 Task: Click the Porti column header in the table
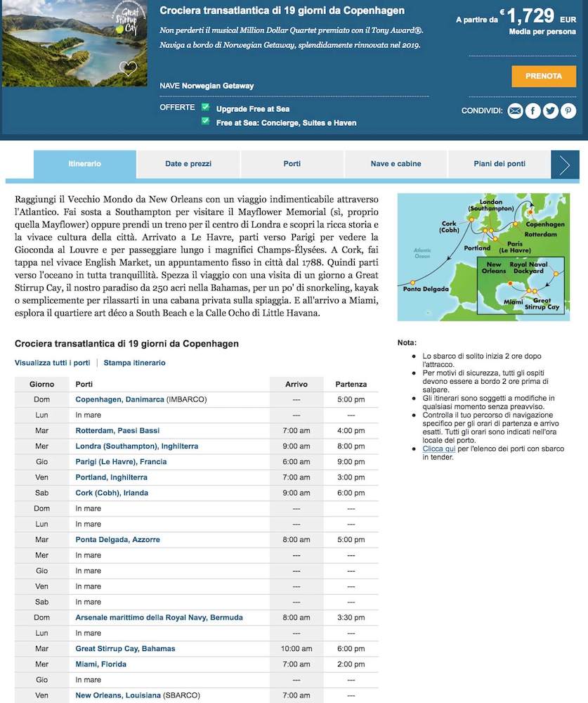click(x=84, y=385)
